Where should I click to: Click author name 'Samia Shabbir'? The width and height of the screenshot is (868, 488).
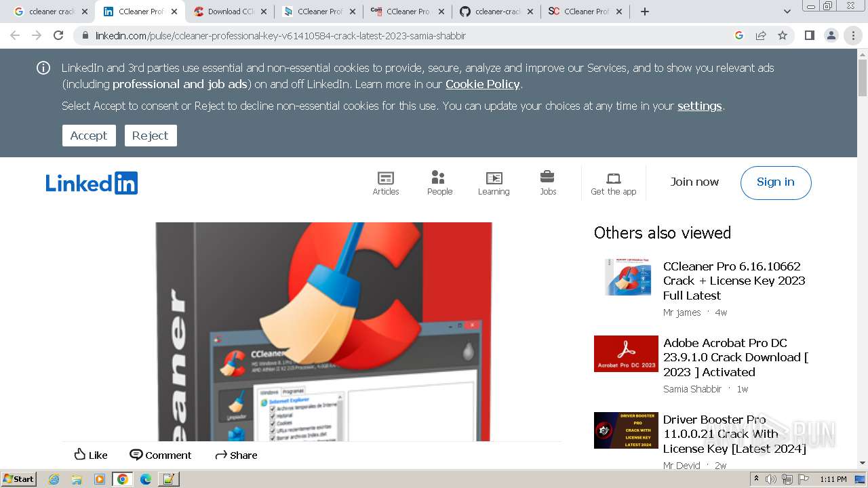(x=692, y=389)
